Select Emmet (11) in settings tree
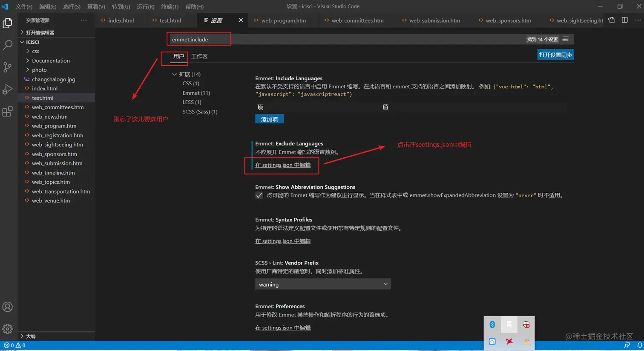The height and width of the screenshot is (351, 644). pos(196,93)
